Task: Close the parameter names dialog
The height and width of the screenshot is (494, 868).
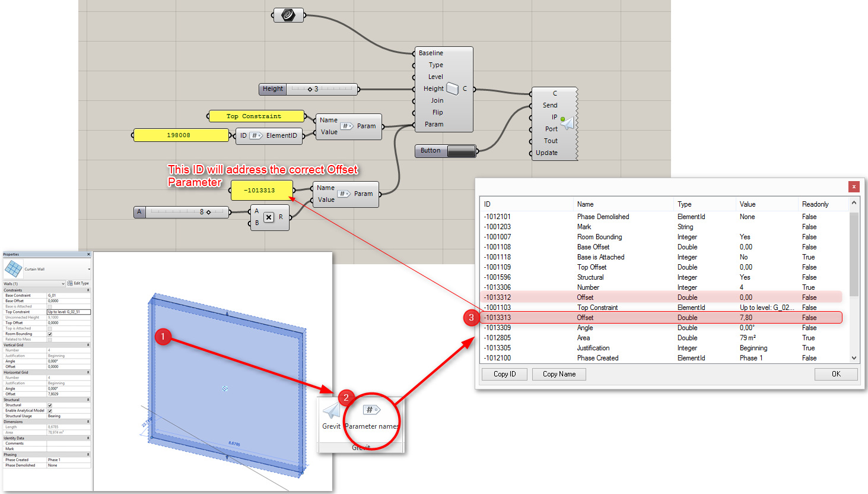Action: click(854, 186)
